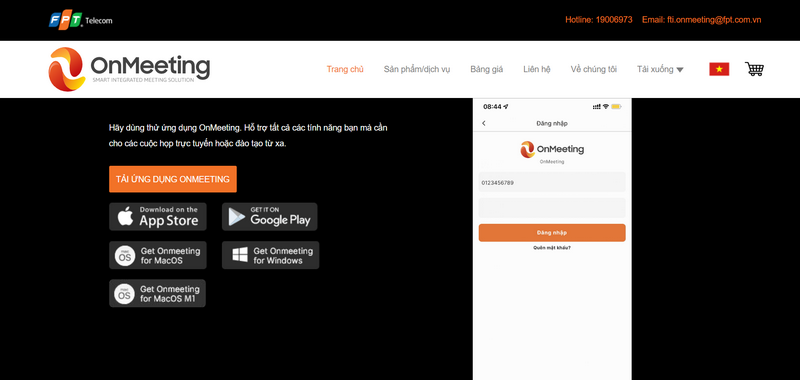Click Get Onmeeting for MacOS M1 button

coord(157,293)
